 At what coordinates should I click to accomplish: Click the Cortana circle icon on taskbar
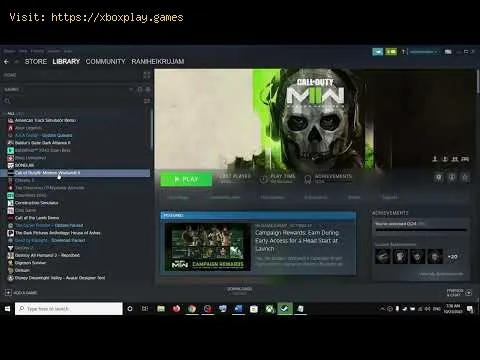[130, 309]
